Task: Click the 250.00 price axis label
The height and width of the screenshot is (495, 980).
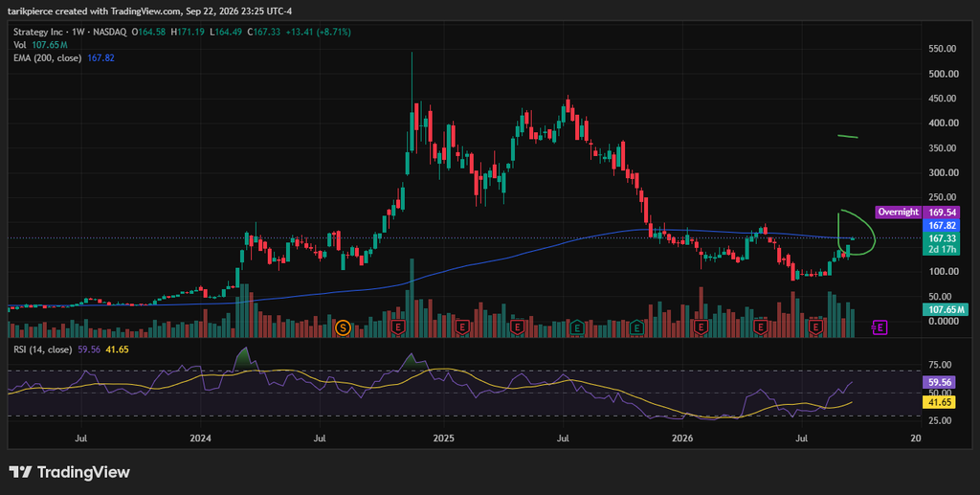Action: (x=943, y=197)
